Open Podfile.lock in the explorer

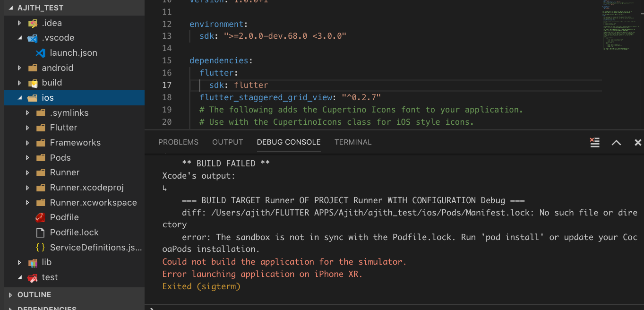[74, 232]
